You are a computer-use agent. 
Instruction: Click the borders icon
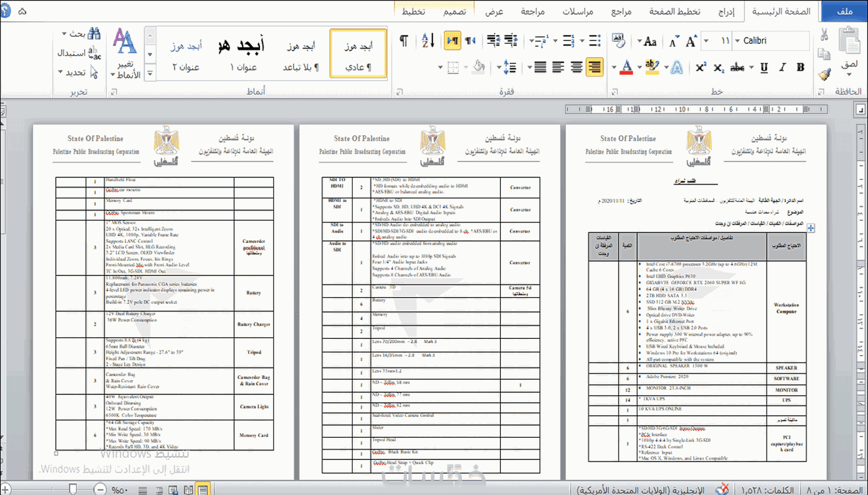[453, 67]
